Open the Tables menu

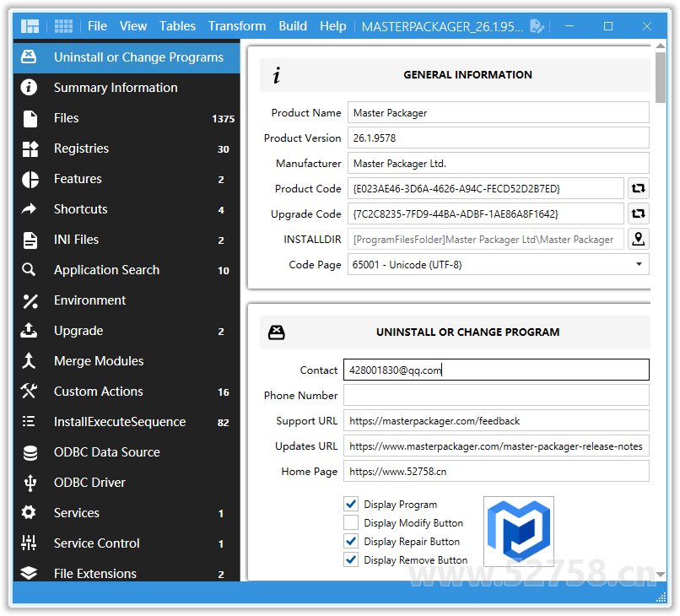(x=177, y=26)
